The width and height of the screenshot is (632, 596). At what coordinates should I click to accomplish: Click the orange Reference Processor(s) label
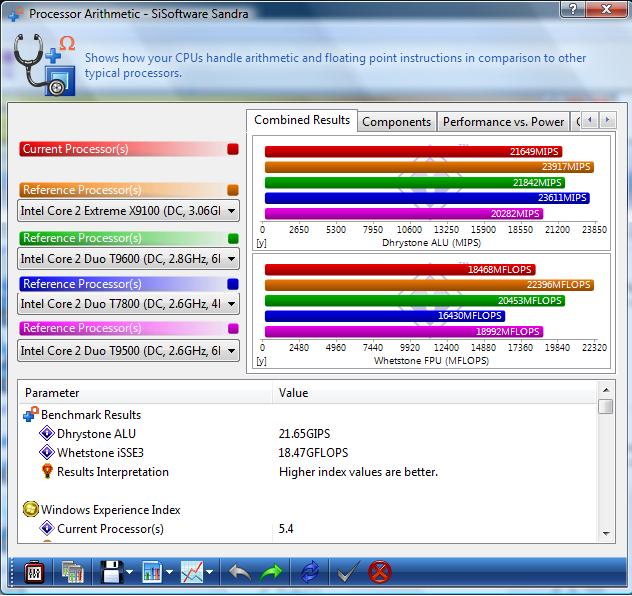pyautogui.click(x=123, y=190)
